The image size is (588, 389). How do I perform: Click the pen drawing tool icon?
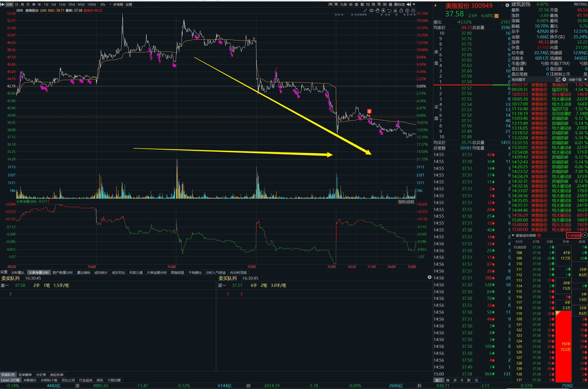pyautogui.click(x=365, y=10)
